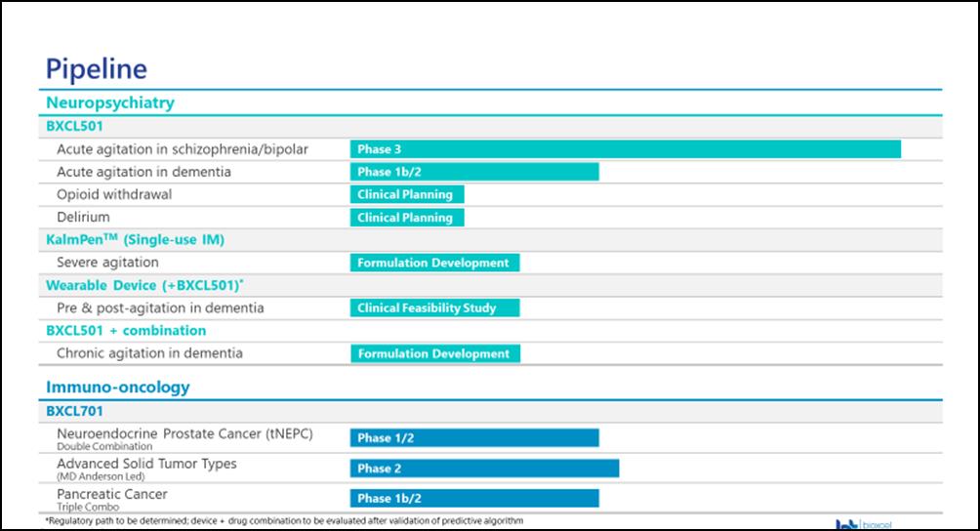Click the Acute agitation in schizophrenia/bipolar label
The image size is (980, 531).
click(x=183, y=149)
